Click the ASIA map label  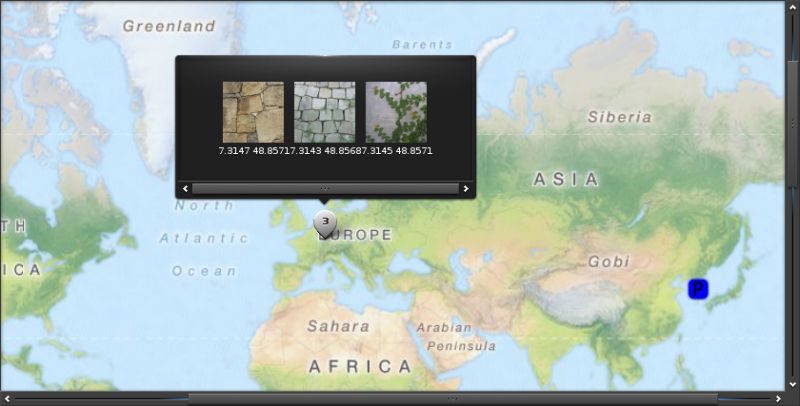point(566,179)
